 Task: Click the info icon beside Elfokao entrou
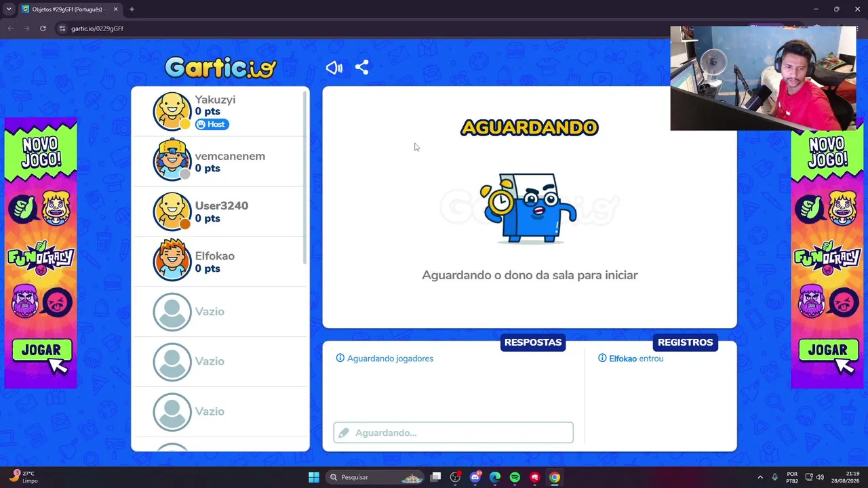602,358
